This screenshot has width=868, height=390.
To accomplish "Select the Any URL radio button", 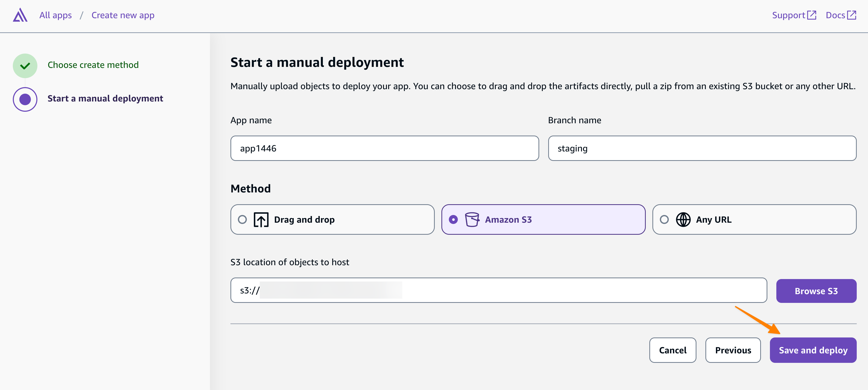I will pyautogui.click(x=664, y=220).
